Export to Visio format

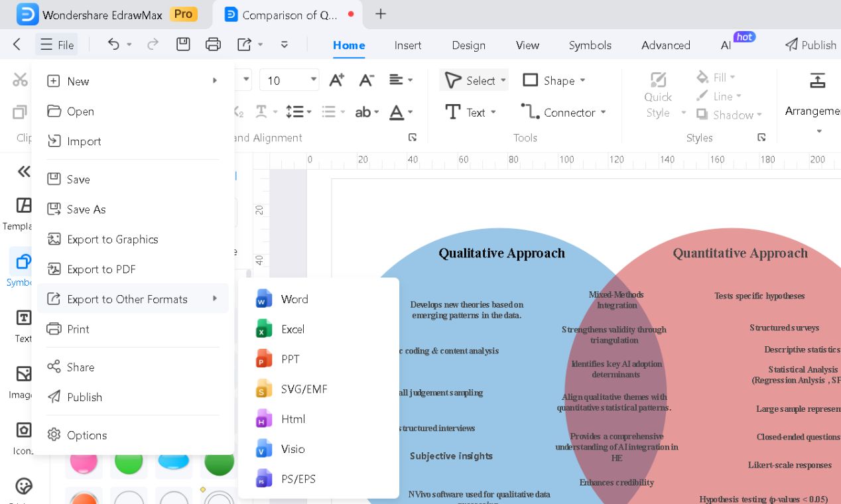coord(318,449)
